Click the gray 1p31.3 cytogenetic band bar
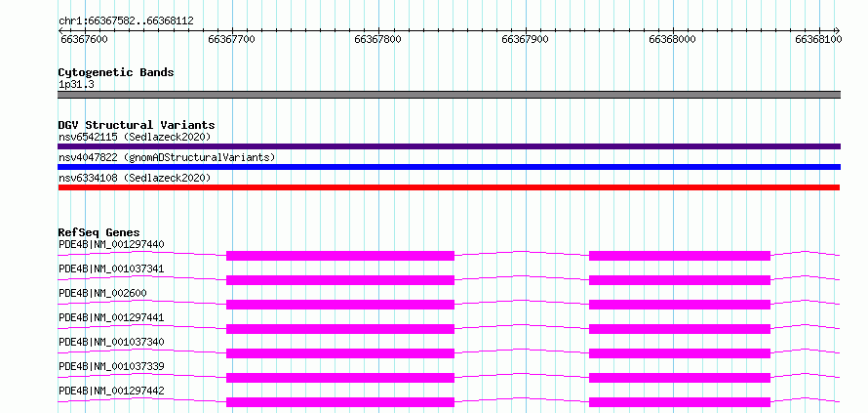This screenshot has height=413, width=868. [x=449, y=95]
